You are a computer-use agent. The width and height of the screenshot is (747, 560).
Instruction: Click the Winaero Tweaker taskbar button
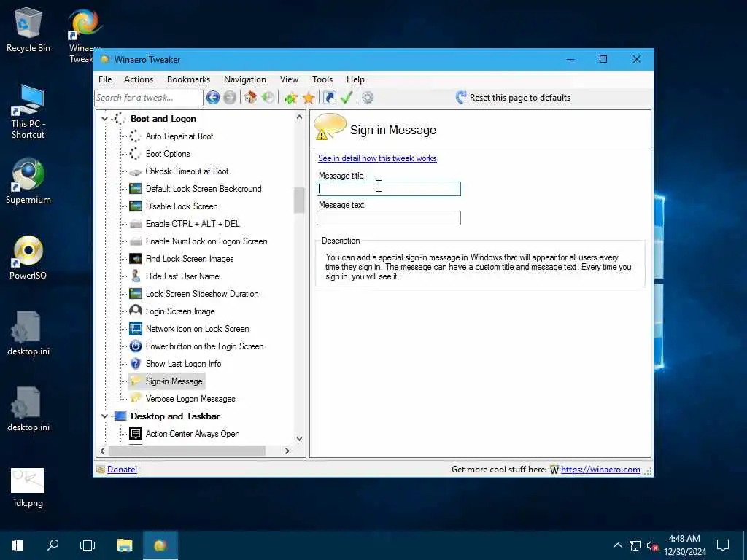[160, 545]
